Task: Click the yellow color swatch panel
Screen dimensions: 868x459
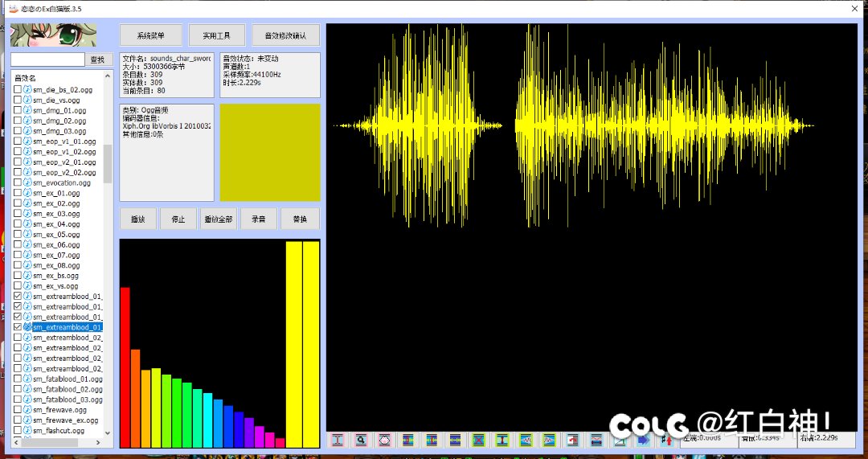Action: (270, 152)
